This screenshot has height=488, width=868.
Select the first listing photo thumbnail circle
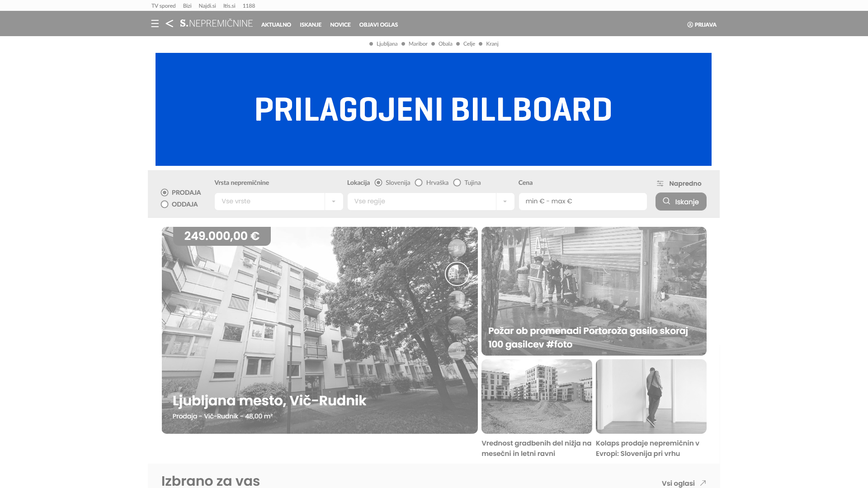(x=457, y=248)
